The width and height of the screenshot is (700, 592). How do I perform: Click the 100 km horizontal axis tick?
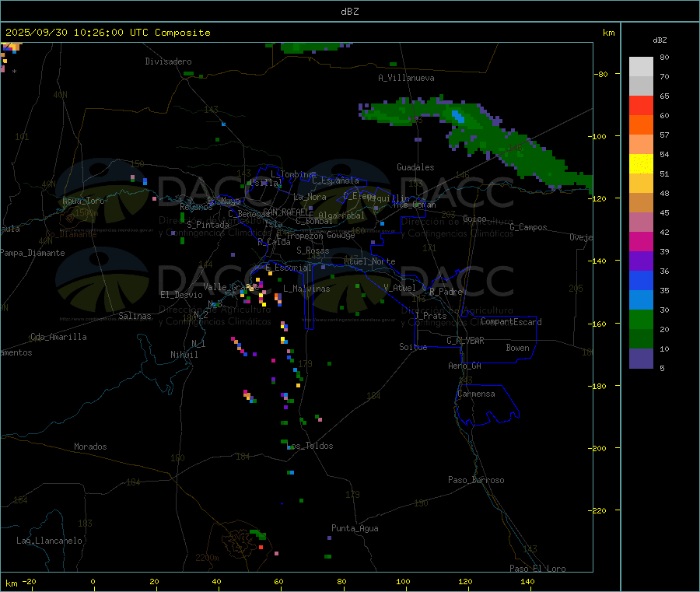pos(403,581)
